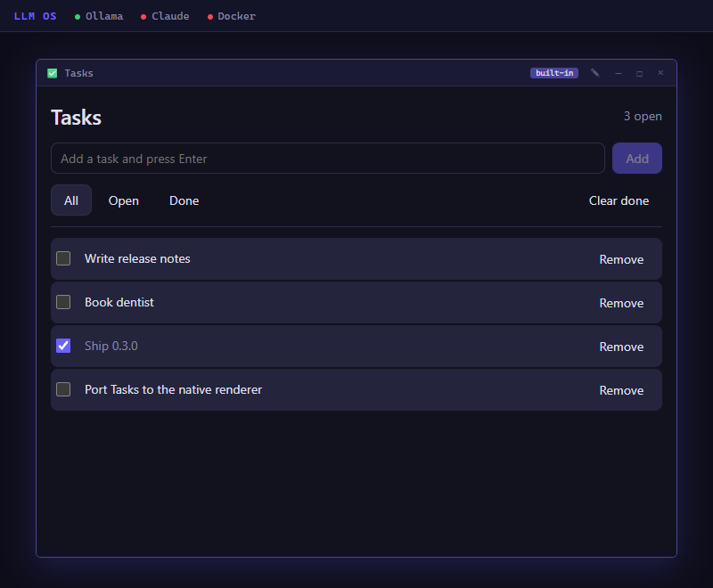The width and height of the screenshot is (713, 588).
Task: Remove Port Tasks to the native renderer
Action: (x=621, y=390)
